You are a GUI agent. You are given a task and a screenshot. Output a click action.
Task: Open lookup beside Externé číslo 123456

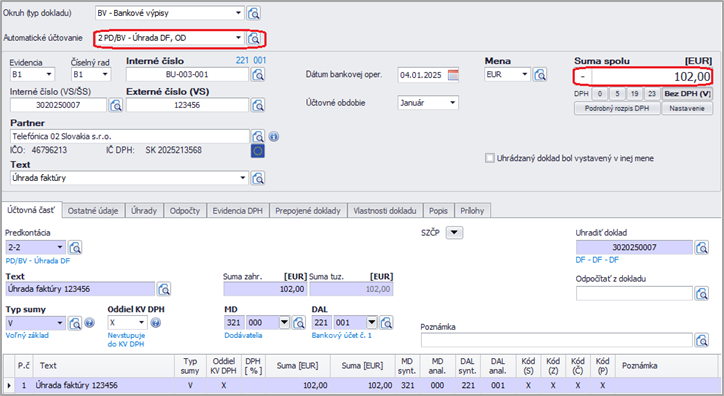(x=258, y=105)
